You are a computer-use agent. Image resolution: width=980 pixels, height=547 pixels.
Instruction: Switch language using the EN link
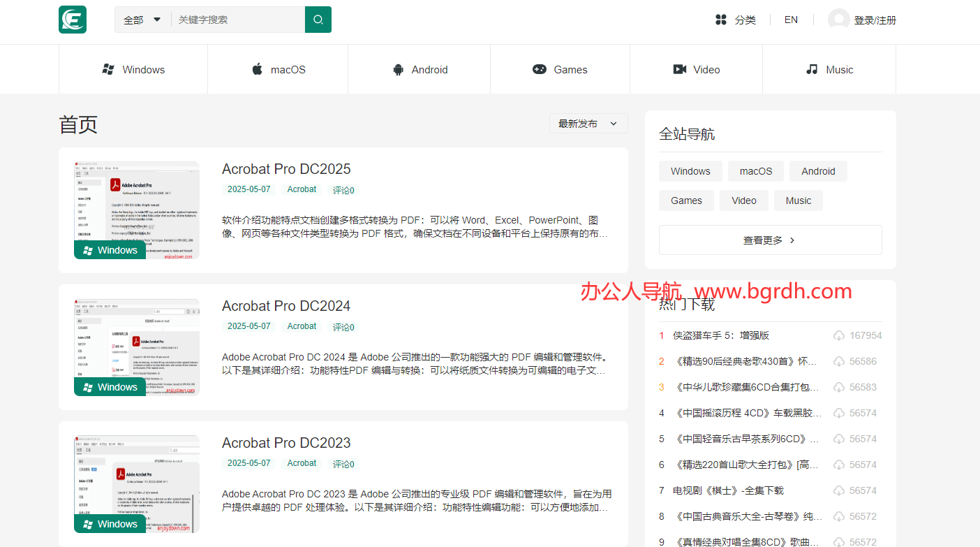(x=791, y=20)
